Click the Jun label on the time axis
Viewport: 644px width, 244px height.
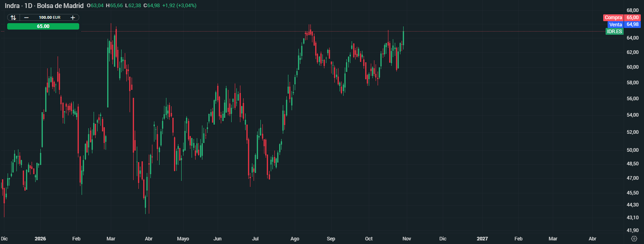tap(218, 239)
